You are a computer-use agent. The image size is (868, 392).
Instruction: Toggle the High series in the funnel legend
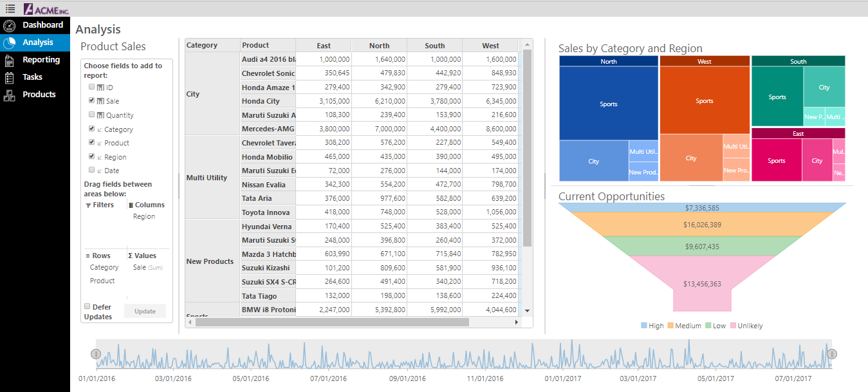click(x=652, y=326)
